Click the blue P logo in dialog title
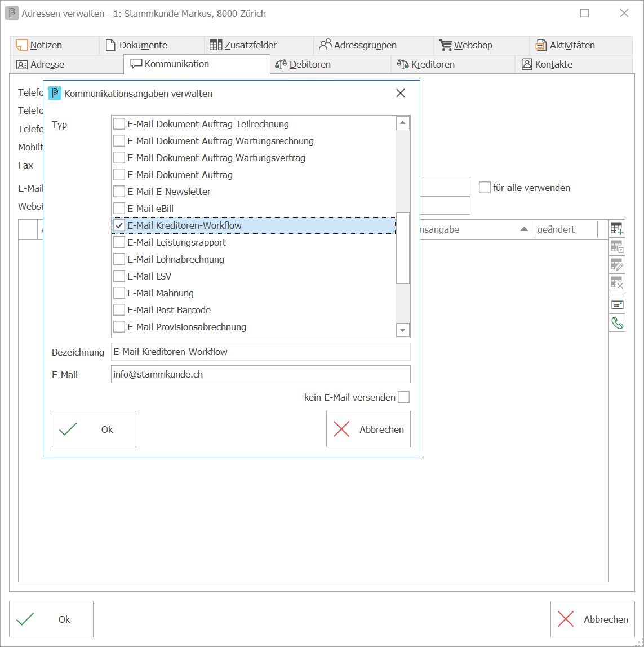This screenshot has height=647, width=644. pyautogui.click(x=55, y=93)
